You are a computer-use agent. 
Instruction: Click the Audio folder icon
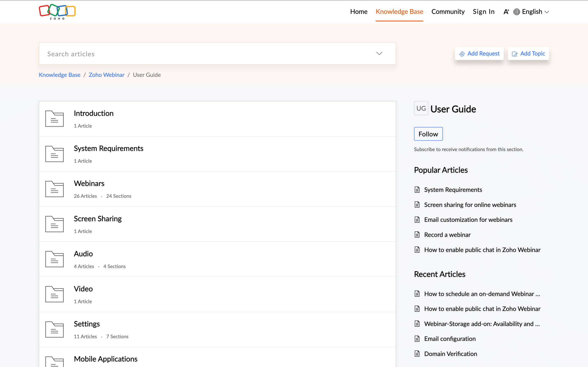[54, 259]
